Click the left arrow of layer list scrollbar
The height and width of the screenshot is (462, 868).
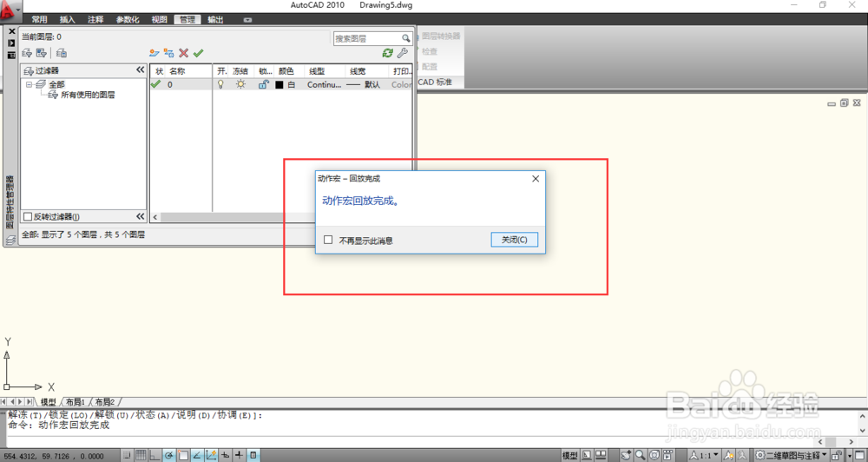[x=155, y=217]
